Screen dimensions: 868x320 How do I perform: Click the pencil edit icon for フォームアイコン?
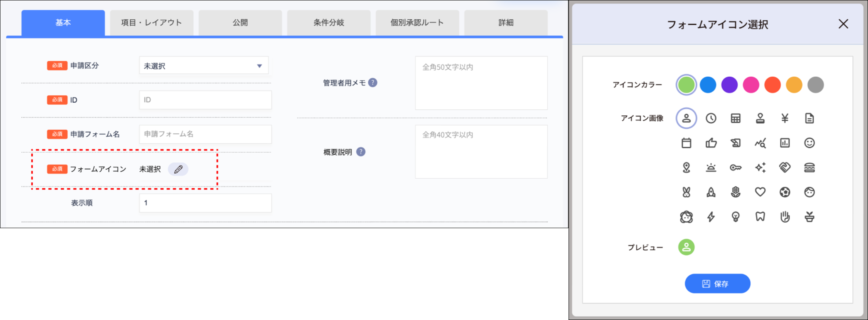pos(178,169)
